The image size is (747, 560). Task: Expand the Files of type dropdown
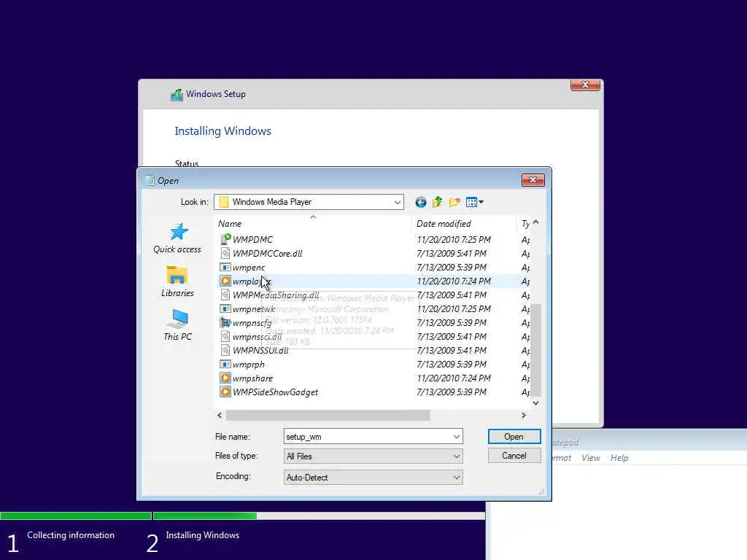[456, 456]
